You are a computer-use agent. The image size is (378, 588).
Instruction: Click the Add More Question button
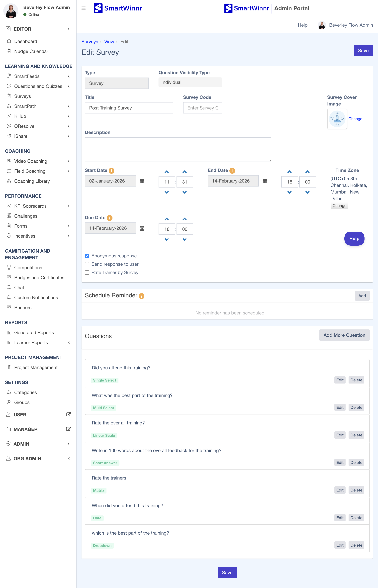click(x=344, y=335)
